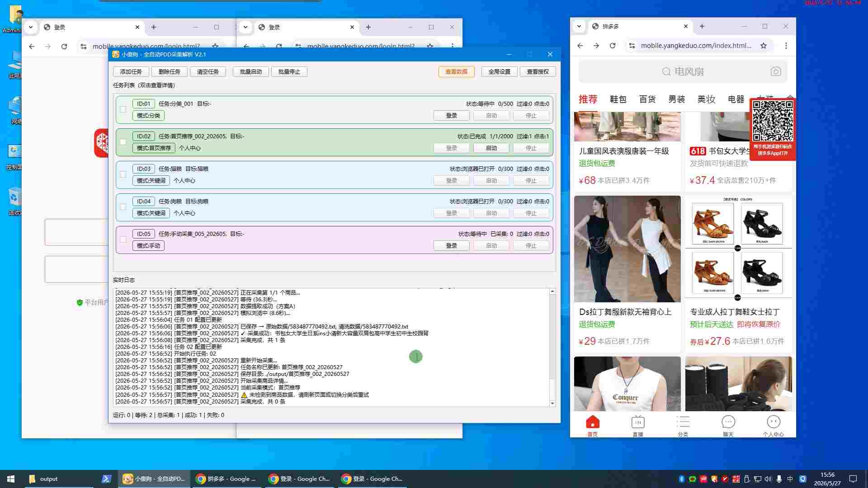The width and height of the screenshot is (868, 488).
Task: Open the Bluetooth icon in the system tray
Action: pyautogui.click(x=681, y=479)
